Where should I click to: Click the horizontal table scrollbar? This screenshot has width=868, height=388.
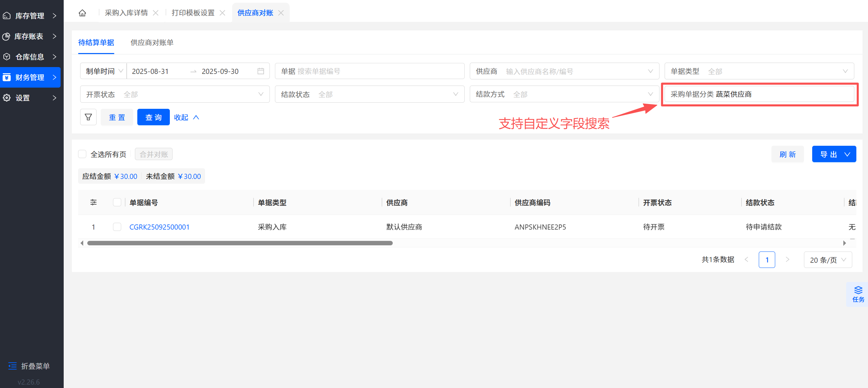240,243
